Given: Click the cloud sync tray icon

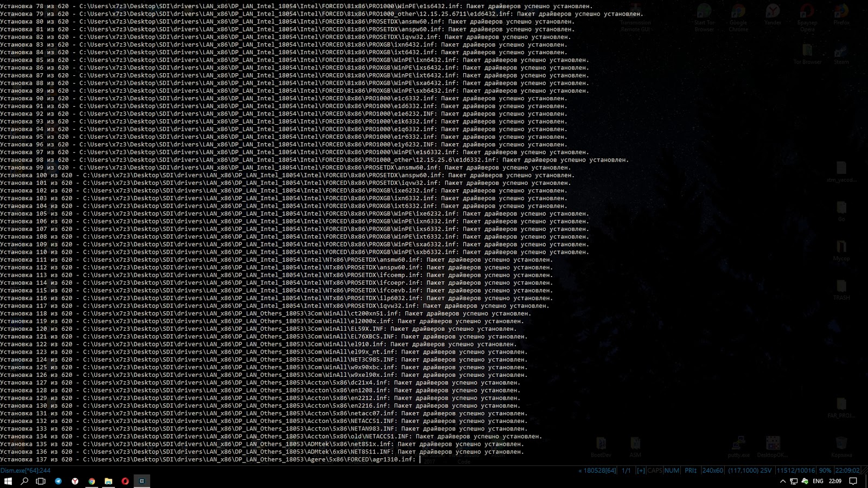Looking at the screenshot, I should 805,481.
